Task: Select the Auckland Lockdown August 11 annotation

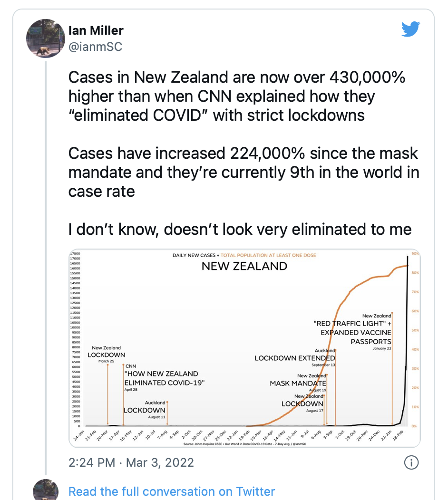Action: tap(145, 409)
